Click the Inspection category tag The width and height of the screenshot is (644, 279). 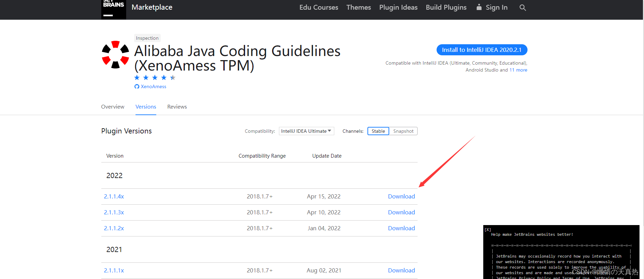click(x=147, y=38)
